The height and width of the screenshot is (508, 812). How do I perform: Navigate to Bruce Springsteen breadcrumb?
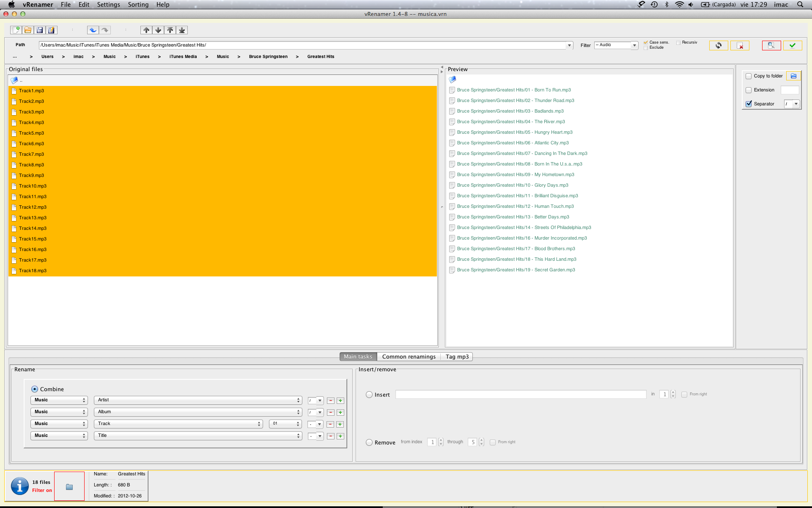tap(268, 57)
